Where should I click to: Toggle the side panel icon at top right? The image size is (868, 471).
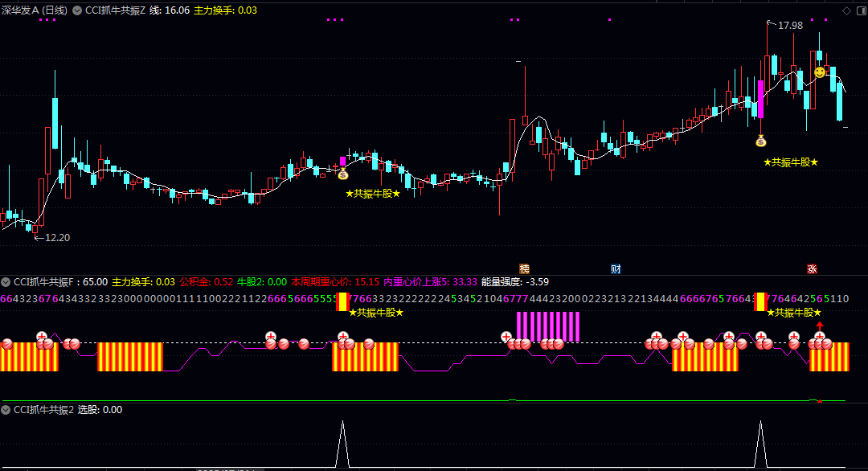861,10
